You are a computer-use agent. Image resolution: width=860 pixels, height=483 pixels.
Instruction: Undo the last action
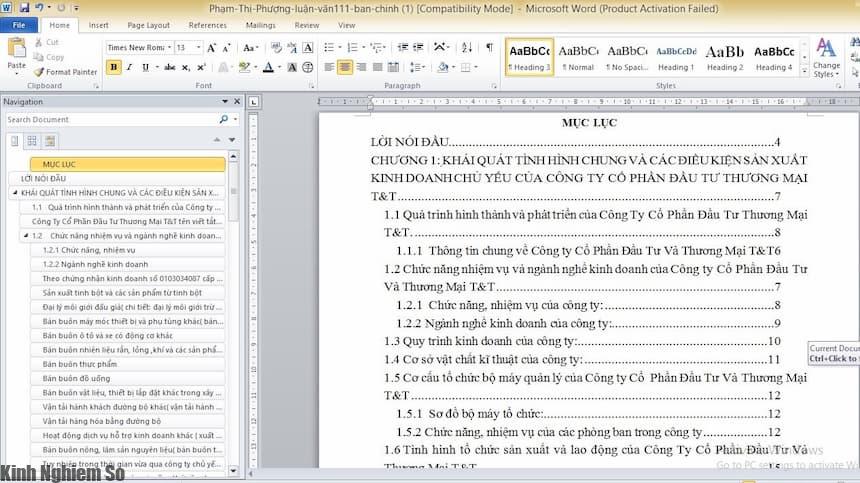tap(39, 8)
